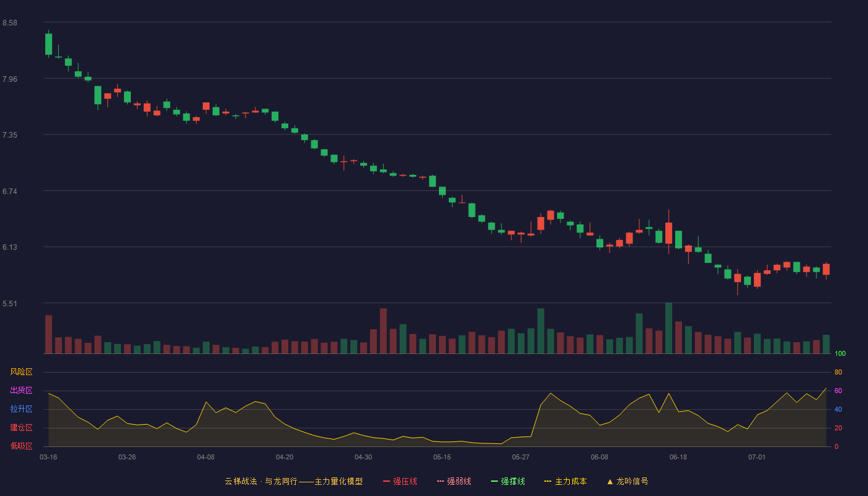Click the 05-15 date label
Viewport: 868px width, 496px height.
point(442,457)
